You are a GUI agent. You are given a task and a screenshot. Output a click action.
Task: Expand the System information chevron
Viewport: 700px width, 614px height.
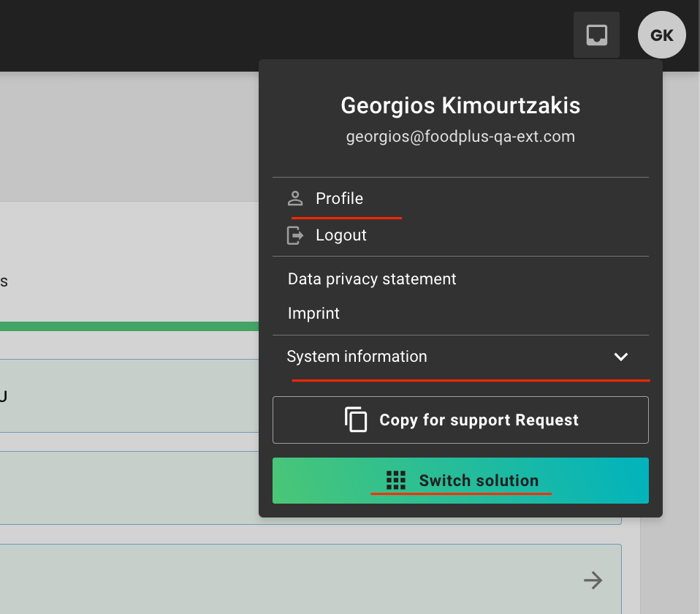(620, 357)
